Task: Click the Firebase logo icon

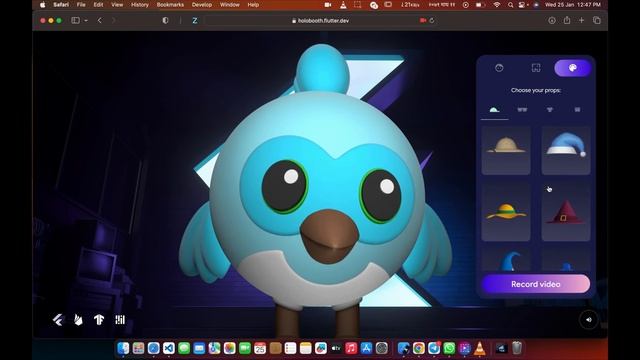Action: pyautogui.click(x=78, y=320)
